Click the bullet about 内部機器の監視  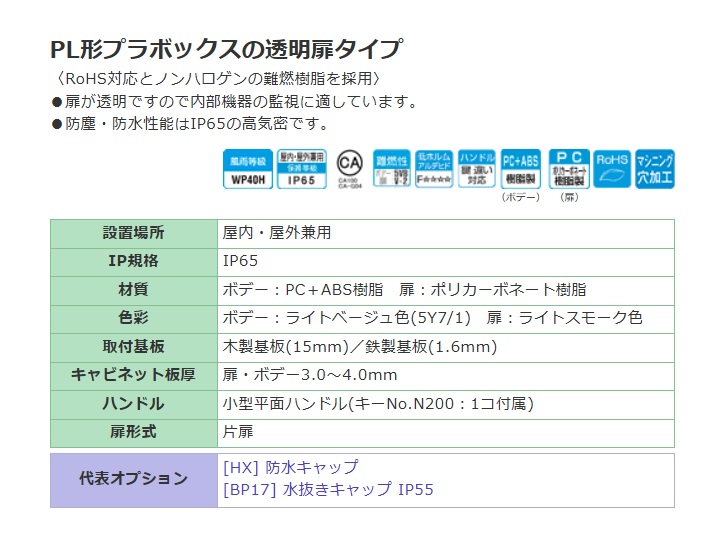(234, 101)
